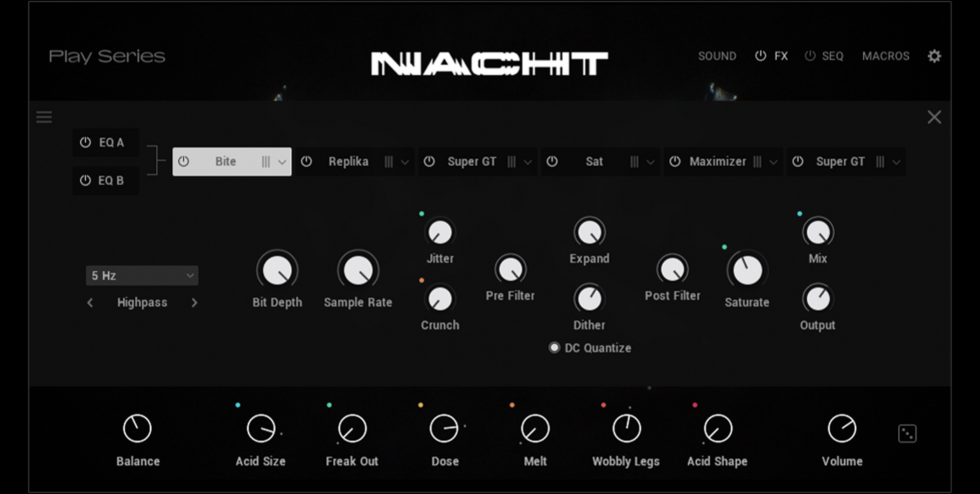Click the randomize dice icon
The image size is (980, 494).
tap(907, 434)
